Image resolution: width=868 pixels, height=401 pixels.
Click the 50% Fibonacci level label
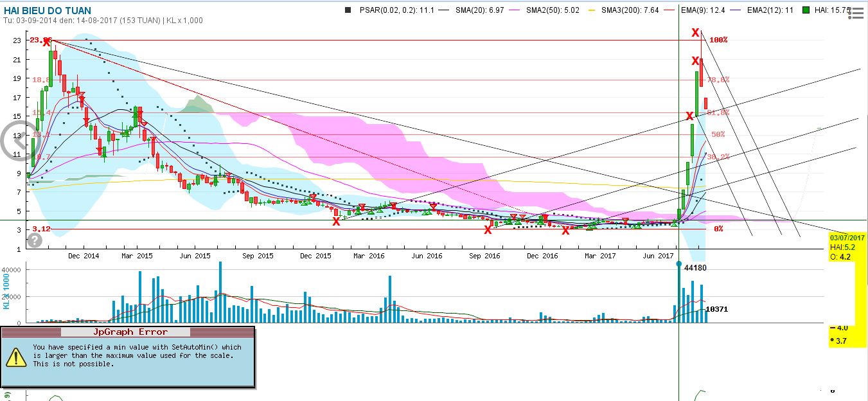pyautogui.click(x=718, y=134)
